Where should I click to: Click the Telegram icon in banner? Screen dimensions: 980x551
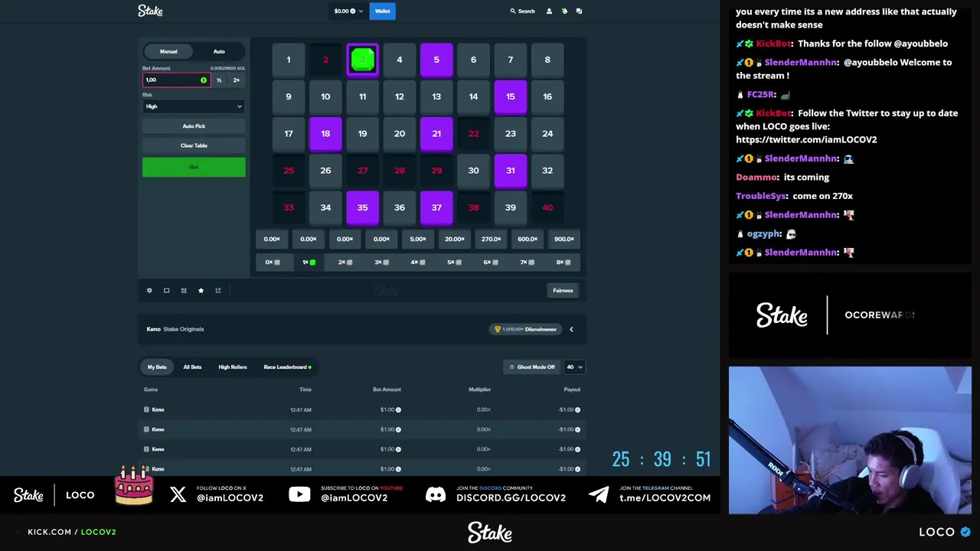599,494
